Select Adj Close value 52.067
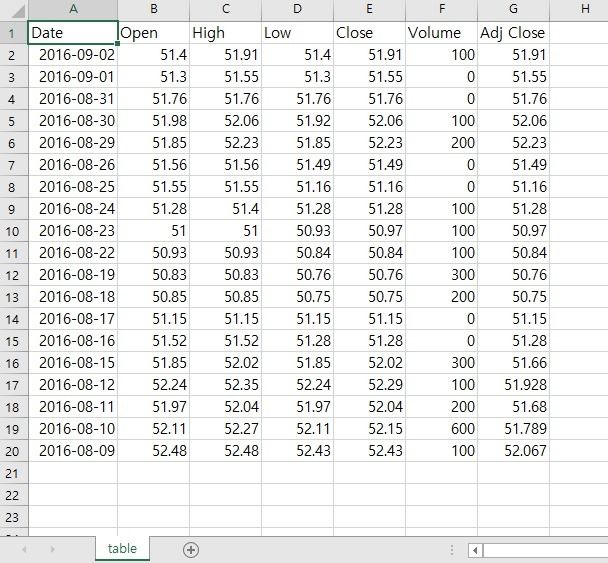The height and width of the screenshot is (563, 608). tap(513, 451)
